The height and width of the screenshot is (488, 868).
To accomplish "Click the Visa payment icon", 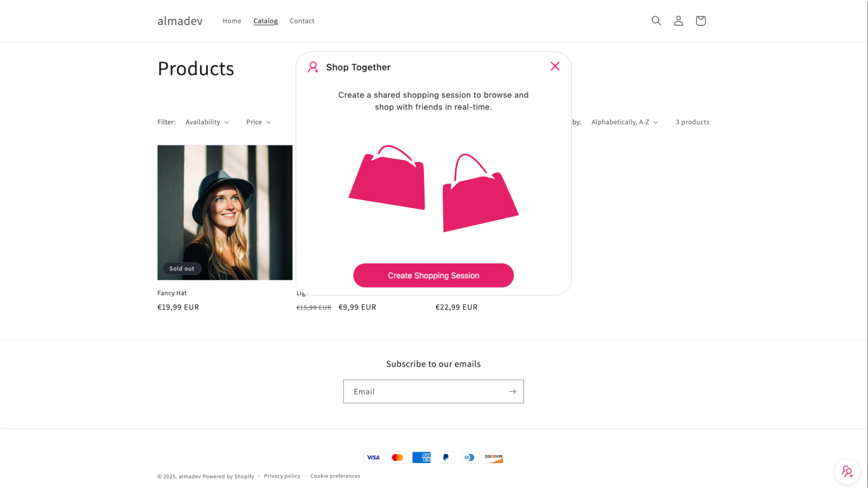I will (x=373, y=458).
